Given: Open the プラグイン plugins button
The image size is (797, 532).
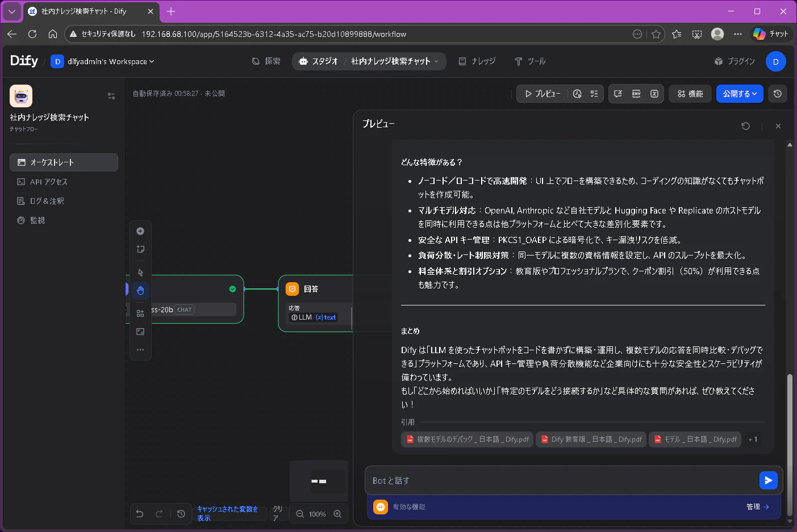Looking at the screenshot, I should click(x=735, y=61).
